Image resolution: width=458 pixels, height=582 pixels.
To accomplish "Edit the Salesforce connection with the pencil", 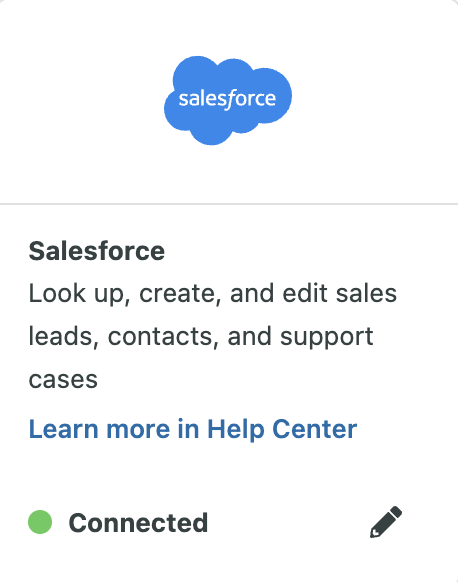I will [x=386, y=522].
